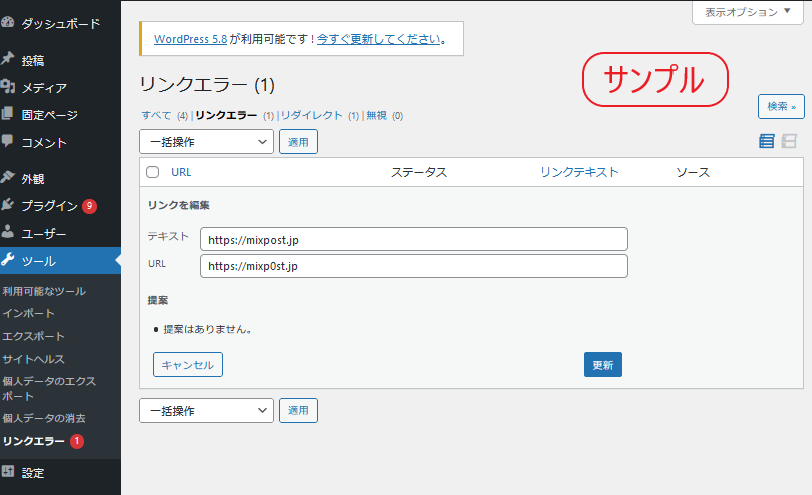Toggle the select-all checkbox beside URL

click(x=153, y=172)
